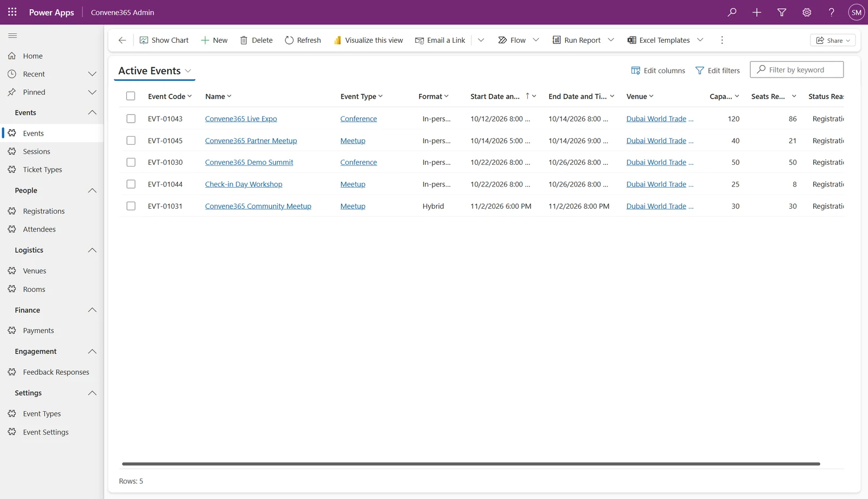Open the Share dropdown button
868x499 pixels.
(833, 40)
